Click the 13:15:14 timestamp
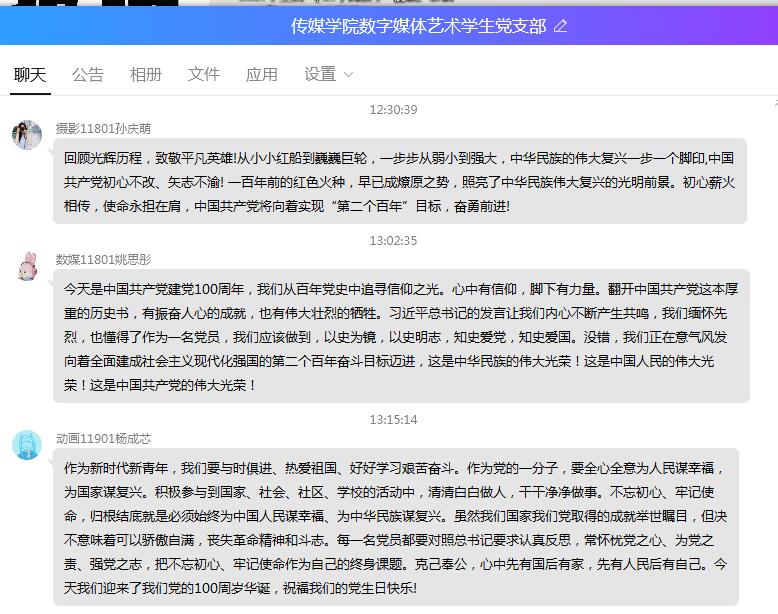 393,419
